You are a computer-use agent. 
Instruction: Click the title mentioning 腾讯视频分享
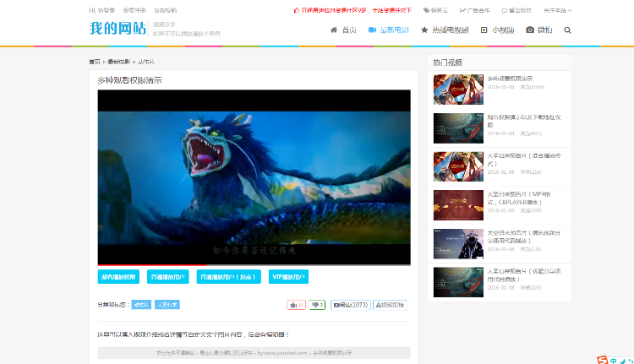coord(524,236)
